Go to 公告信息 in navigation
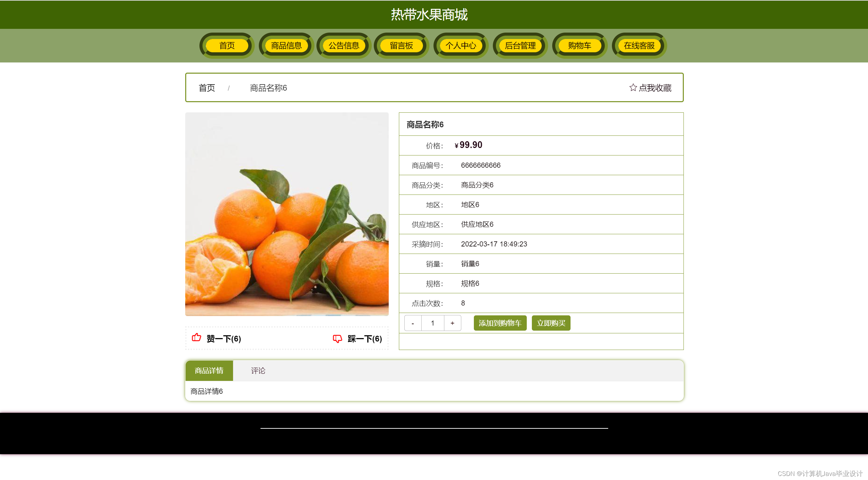Screen dimensions: 868x480 coord(344,45)
